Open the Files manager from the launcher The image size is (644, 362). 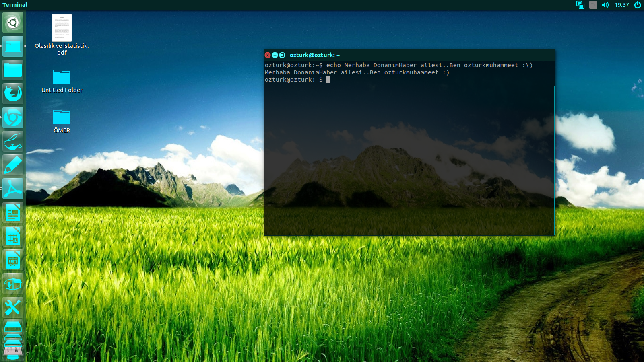(13, 70)
